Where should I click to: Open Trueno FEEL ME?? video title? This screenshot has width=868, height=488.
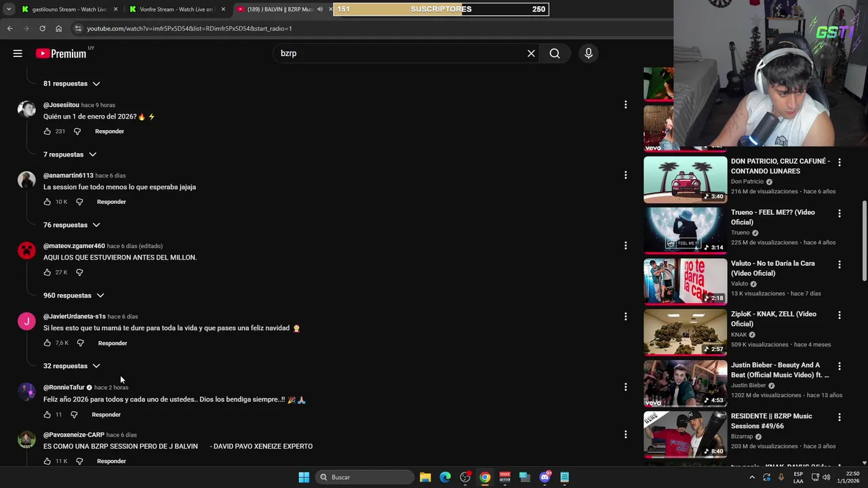[773, 217]
